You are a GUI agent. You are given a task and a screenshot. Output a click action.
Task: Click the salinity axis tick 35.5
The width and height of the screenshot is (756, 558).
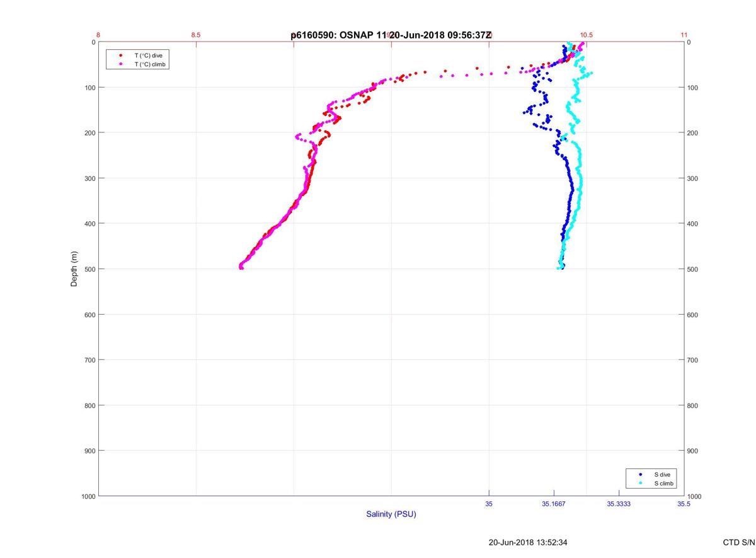pyautogui.click(x=684, y=504)
